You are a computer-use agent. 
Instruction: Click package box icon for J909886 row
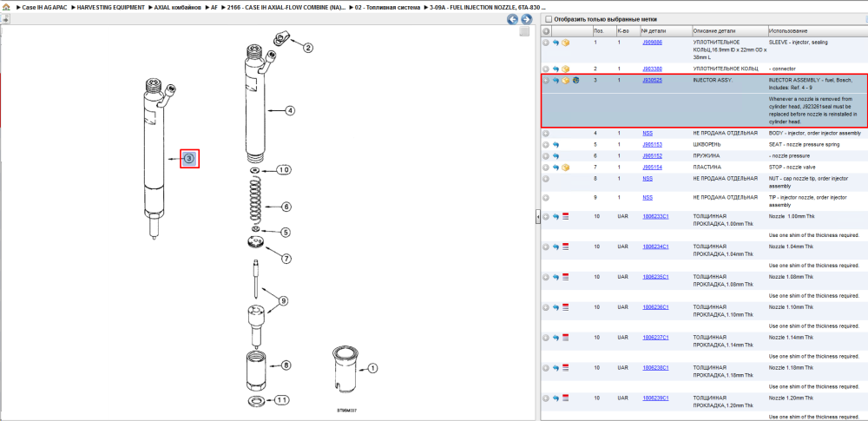click(565, 42)
